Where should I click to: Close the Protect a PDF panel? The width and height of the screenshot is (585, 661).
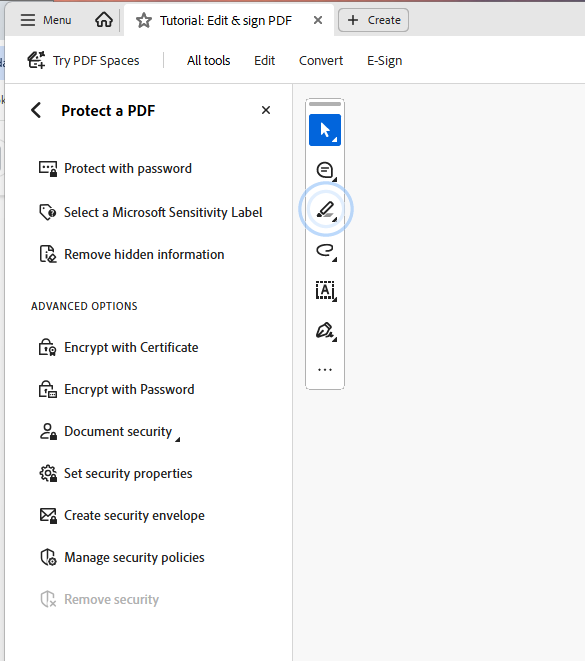[266, 110]
